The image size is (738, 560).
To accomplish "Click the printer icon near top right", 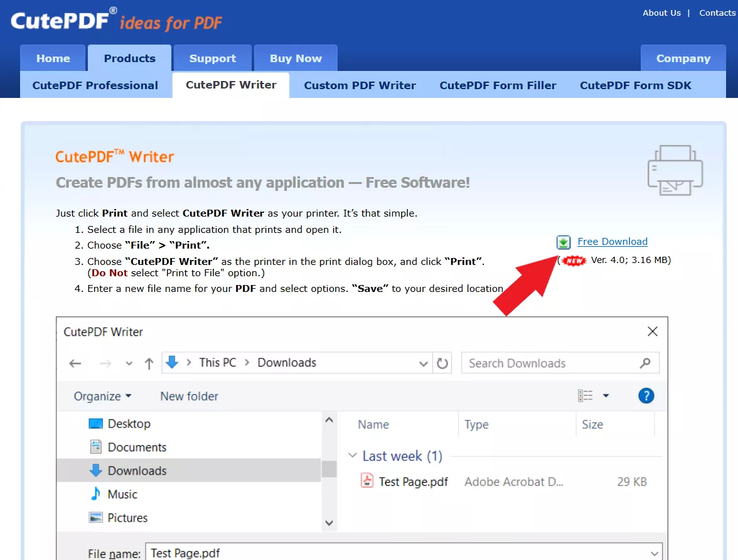I will (675, 170).
